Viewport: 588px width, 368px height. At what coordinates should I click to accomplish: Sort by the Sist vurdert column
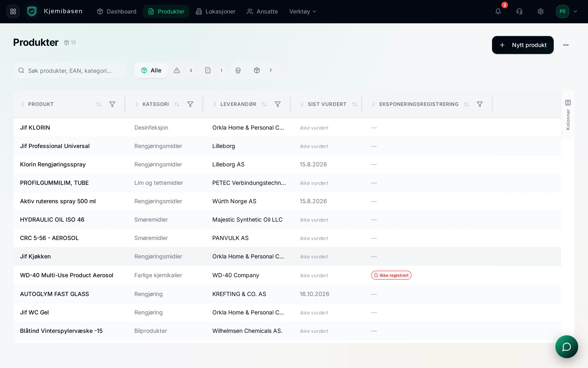(354, 104)
